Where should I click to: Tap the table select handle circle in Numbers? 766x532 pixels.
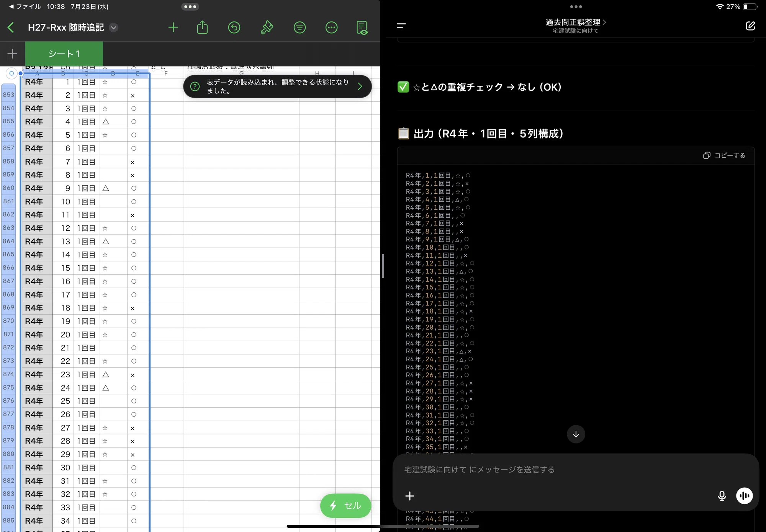tap(11, 73)
